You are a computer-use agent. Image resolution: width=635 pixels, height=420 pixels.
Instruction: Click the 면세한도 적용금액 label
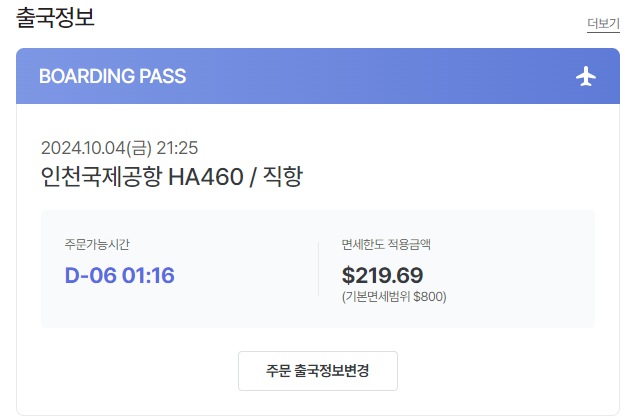coord(386,244)
